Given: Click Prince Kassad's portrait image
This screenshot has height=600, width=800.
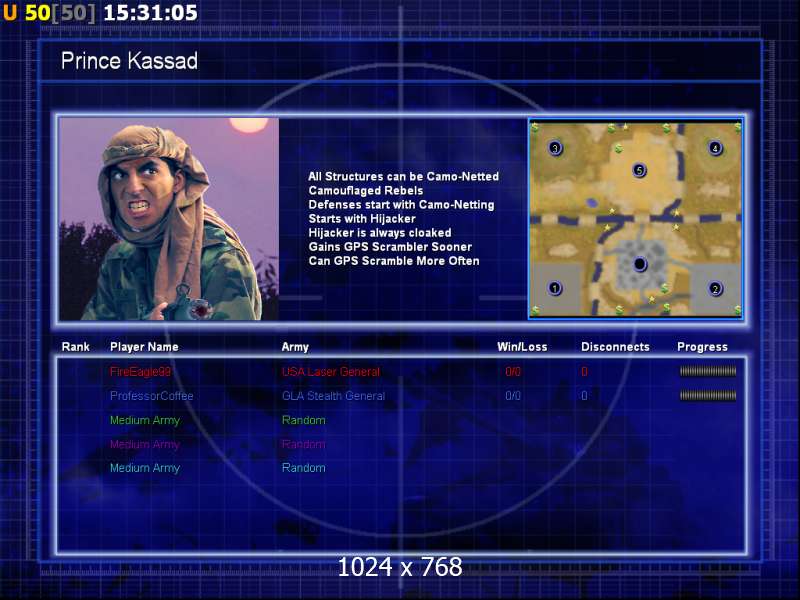Looking at the screenshot, I should [x=169, y=219].
